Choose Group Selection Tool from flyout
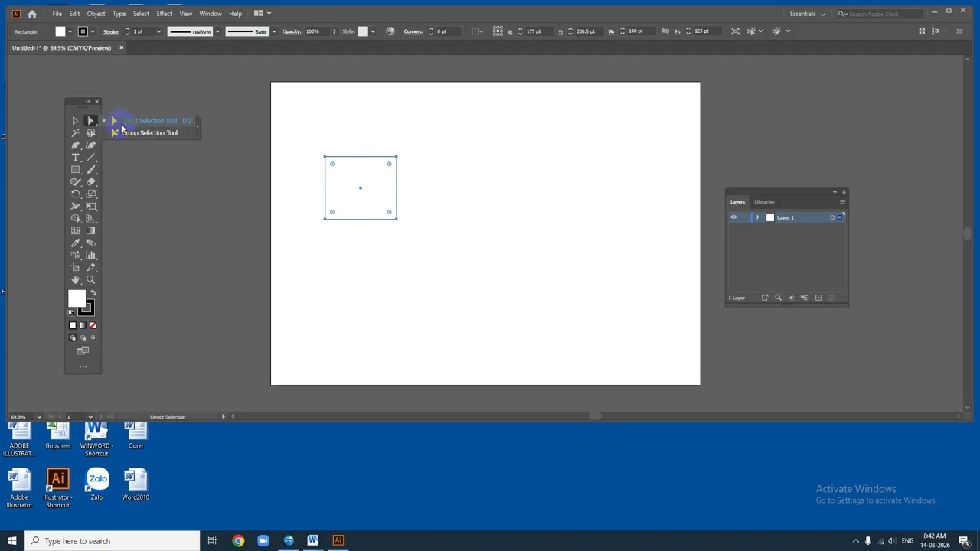 tap(149, 133)
